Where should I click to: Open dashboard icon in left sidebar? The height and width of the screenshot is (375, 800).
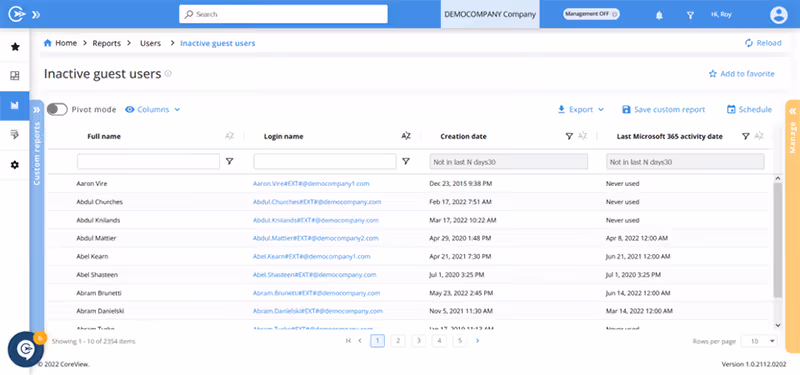pyautogui.click(x=15, y=76)
